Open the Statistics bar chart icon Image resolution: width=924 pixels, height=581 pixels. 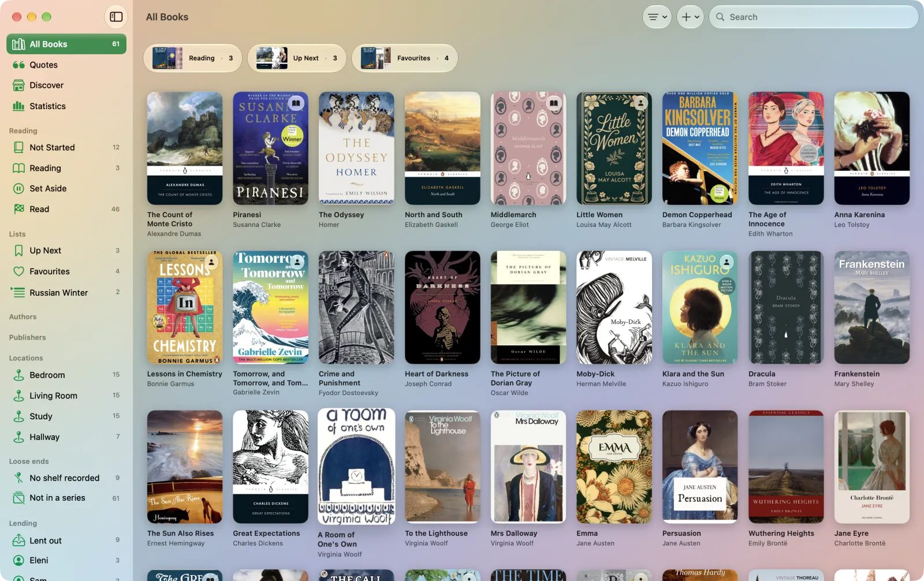[19, 106]
